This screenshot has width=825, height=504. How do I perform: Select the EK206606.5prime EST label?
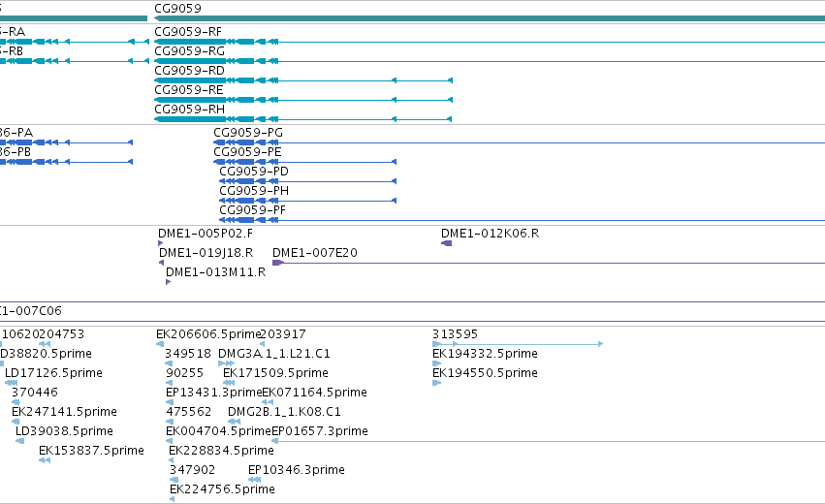click(208, 334)
